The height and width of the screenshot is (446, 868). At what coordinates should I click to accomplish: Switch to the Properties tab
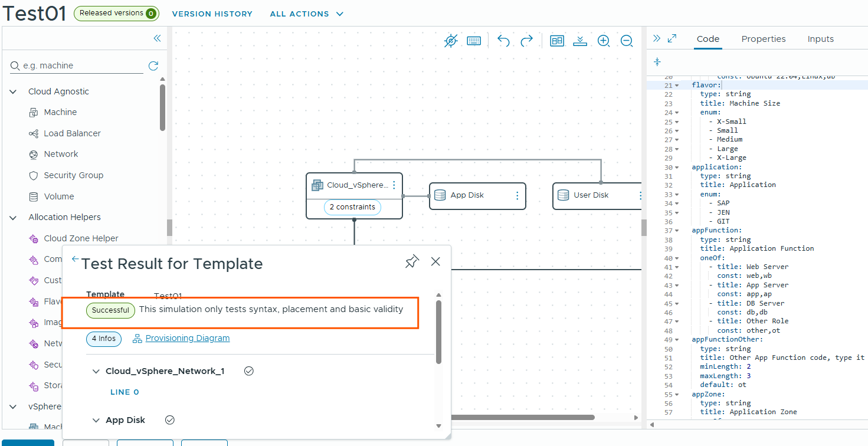(x=763, y=39)
